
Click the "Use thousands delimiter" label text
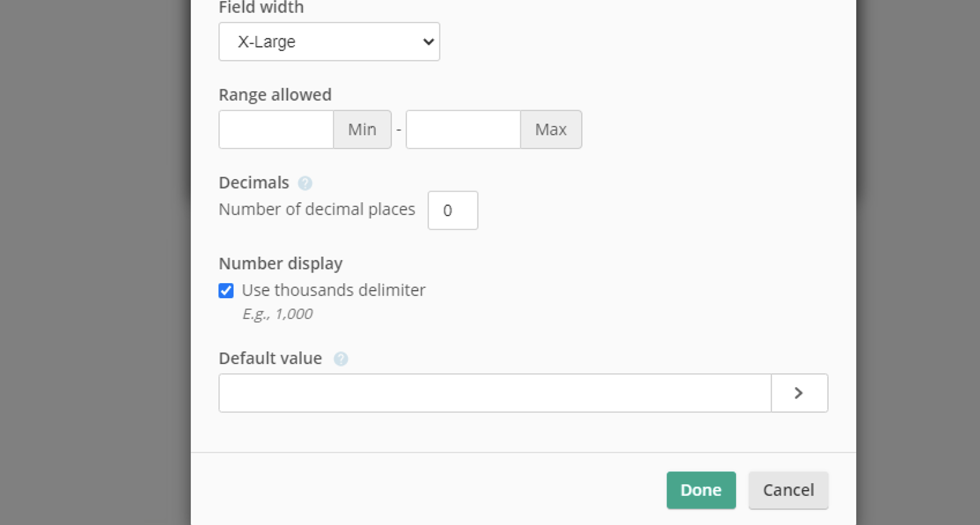(x=333, y=290)
